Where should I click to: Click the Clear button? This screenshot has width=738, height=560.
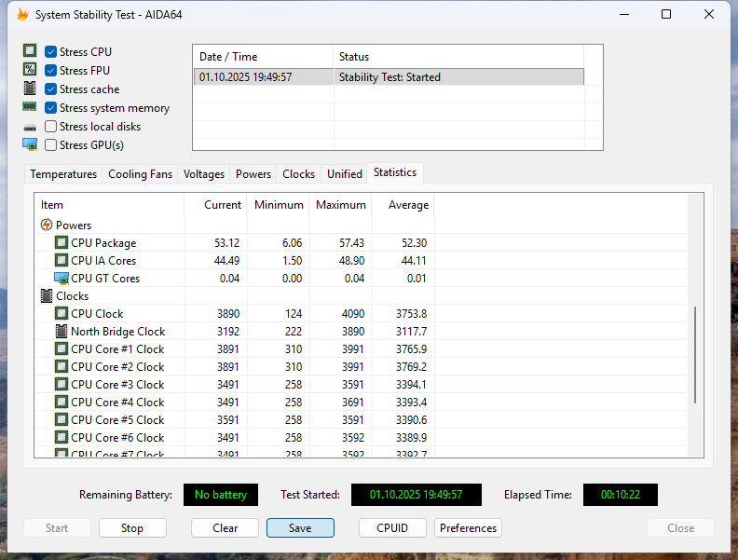(225, 528)
